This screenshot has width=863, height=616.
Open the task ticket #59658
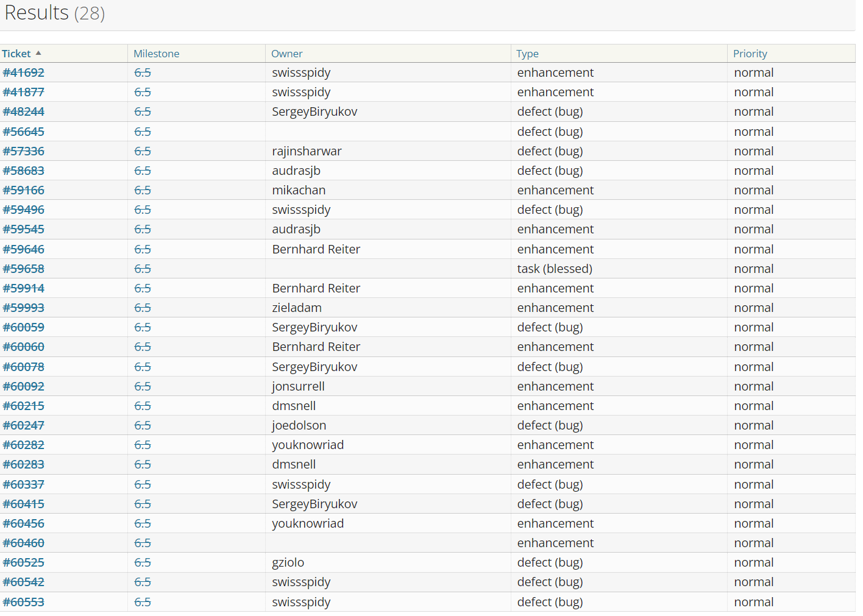coord(23,268)
